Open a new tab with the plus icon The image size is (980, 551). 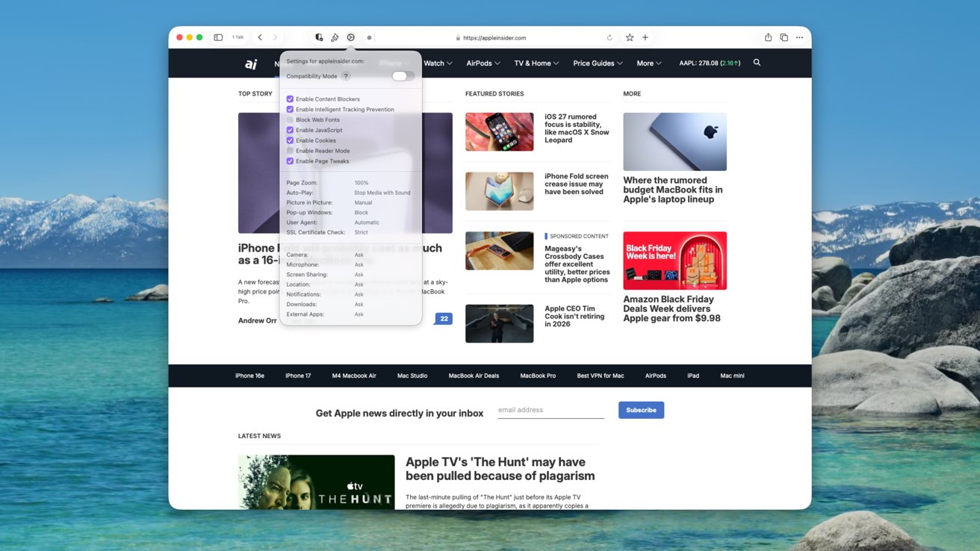tap(645, 37)
